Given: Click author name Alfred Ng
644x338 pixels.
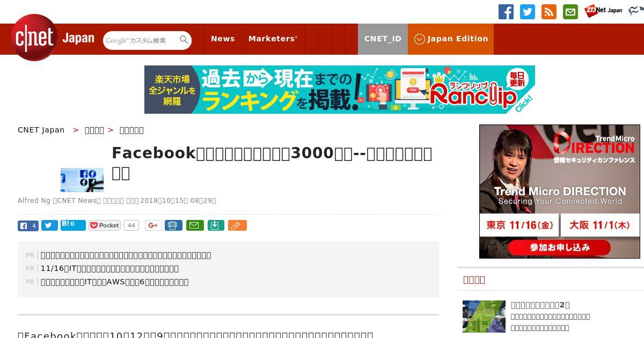Looking at the screenshot, I should (x=34, y=201).
